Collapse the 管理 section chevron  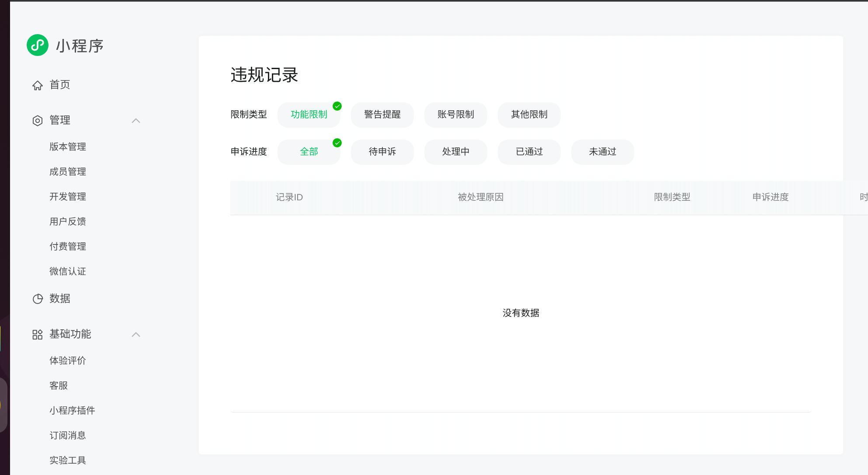(136, 121)
